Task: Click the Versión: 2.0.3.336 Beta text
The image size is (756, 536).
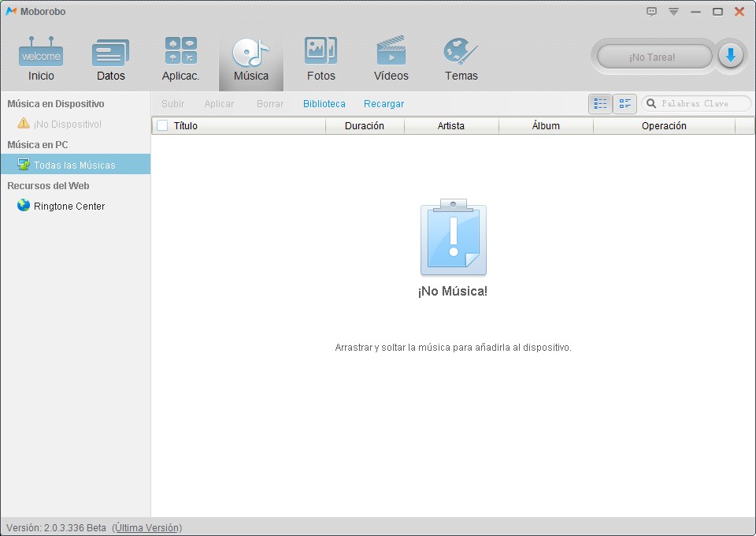Action: coord(56,528)
